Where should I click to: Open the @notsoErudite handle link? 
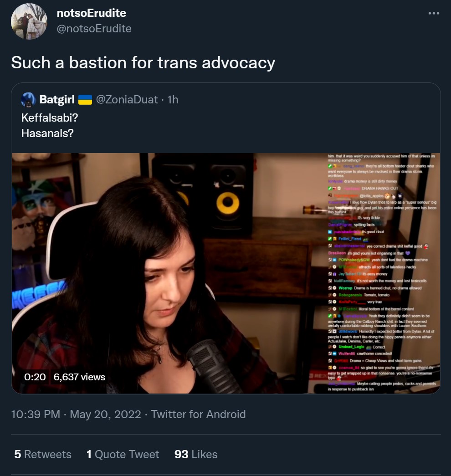(94, 29)
